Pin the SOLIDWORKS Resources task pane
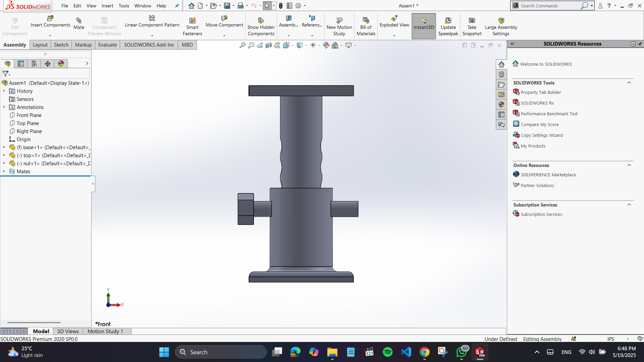The height and width of the screenshot is (362, 644). click(640, 44)
